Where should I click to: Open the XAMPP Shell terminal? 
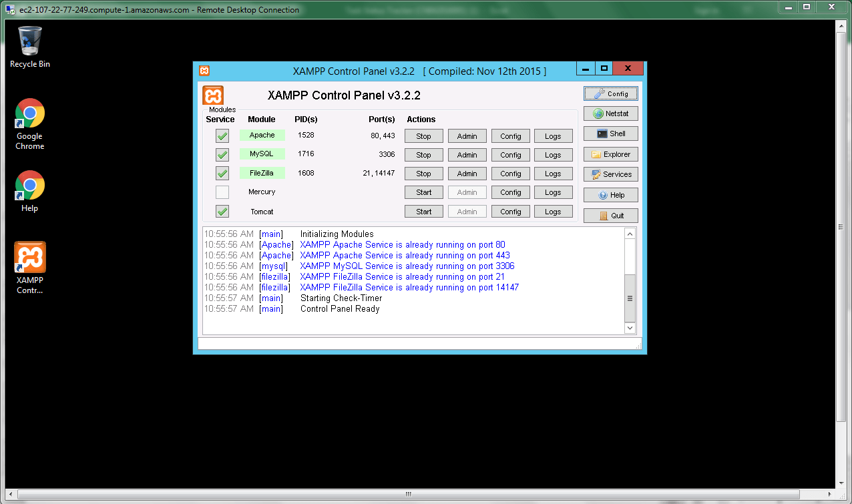click(x=610, y=134)
